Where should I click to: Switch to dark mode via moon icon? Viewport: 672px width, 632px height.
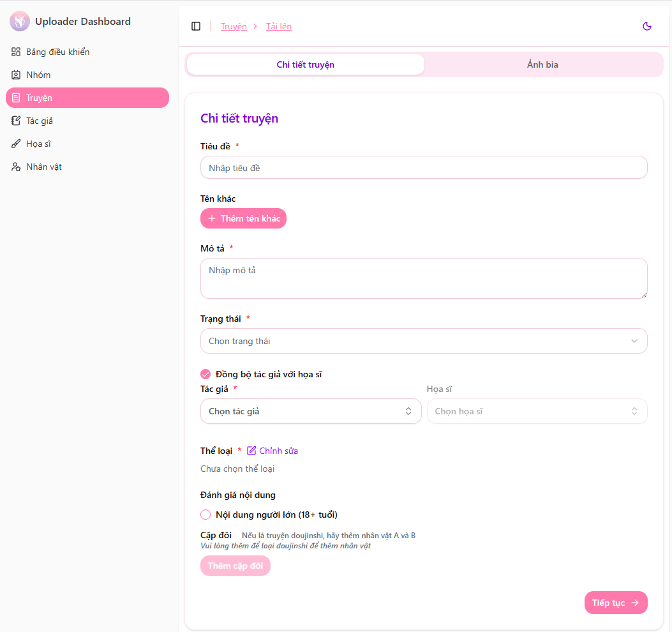point(647,26)
